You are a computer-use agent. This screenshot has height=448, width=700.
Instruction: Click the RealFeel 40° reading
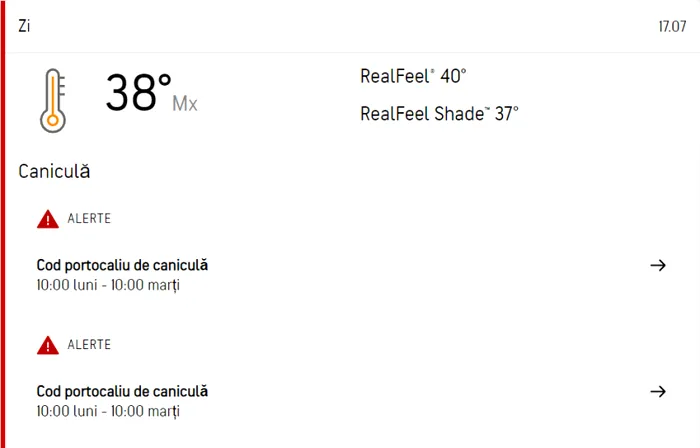pos(413,76)
